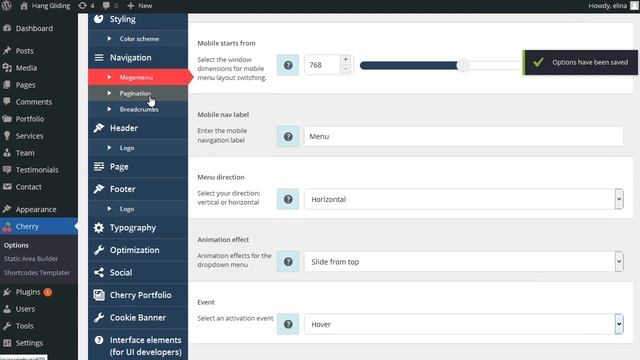Image resolution: width=640 pixels, height=360 pixels.
Task: Increase mobile width with stepper plus
Action: tap(346, 60)
